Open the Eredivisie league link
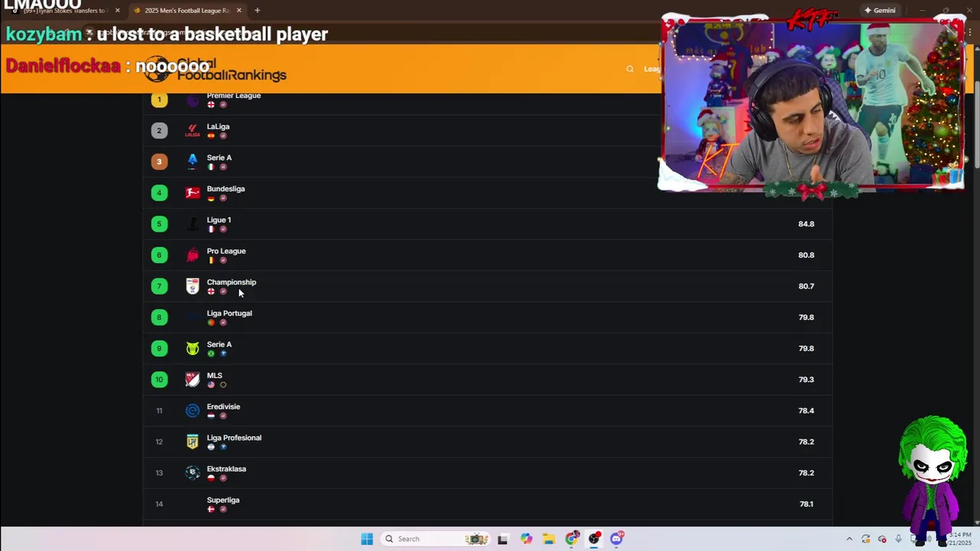The height and width of the screenshot is (551, 980). (x=224, y=407)
